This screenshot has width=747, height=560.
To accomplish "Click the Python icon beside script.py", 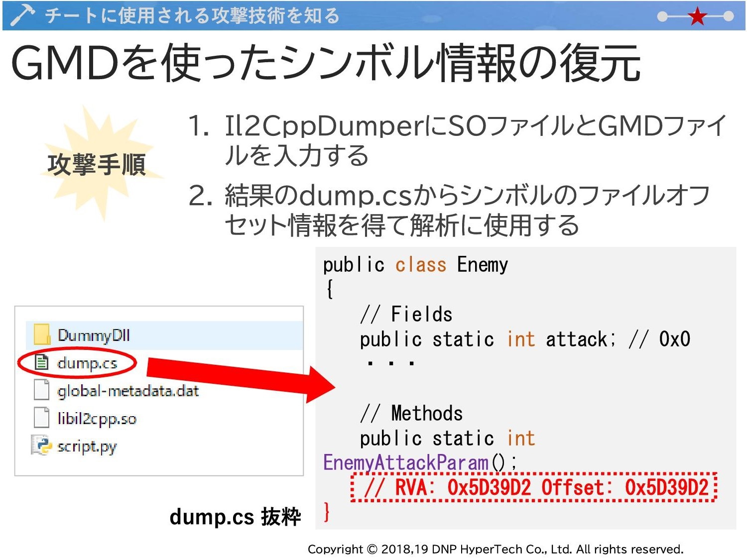I will coord(42,446).
